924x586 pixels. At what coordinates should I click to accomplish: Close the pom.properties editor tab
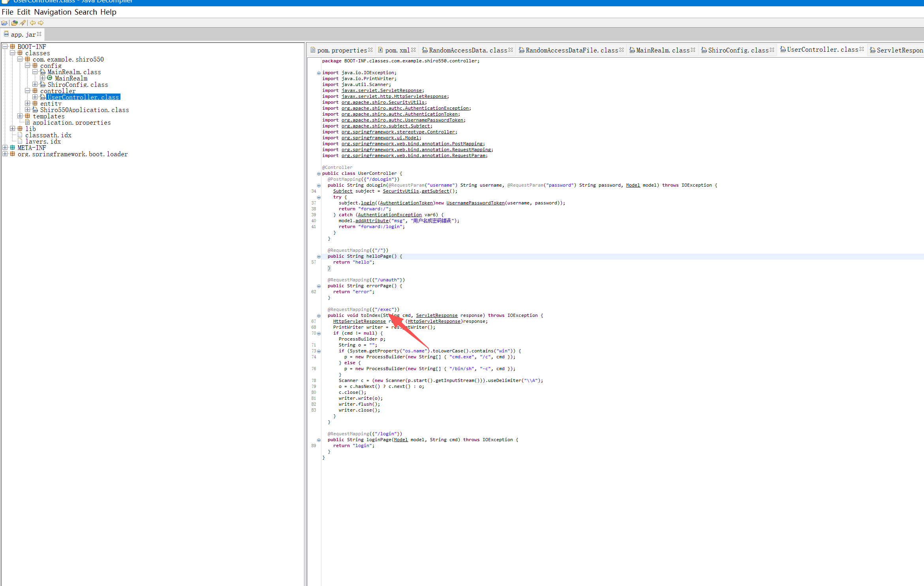coord(370,50)
